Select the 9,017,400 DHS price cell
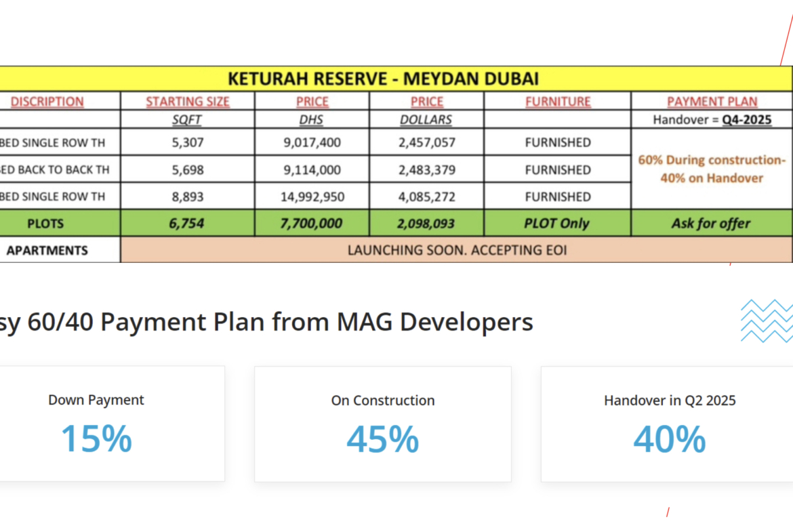The width and height of the screenshot is (793, 532). coord(312,142)
